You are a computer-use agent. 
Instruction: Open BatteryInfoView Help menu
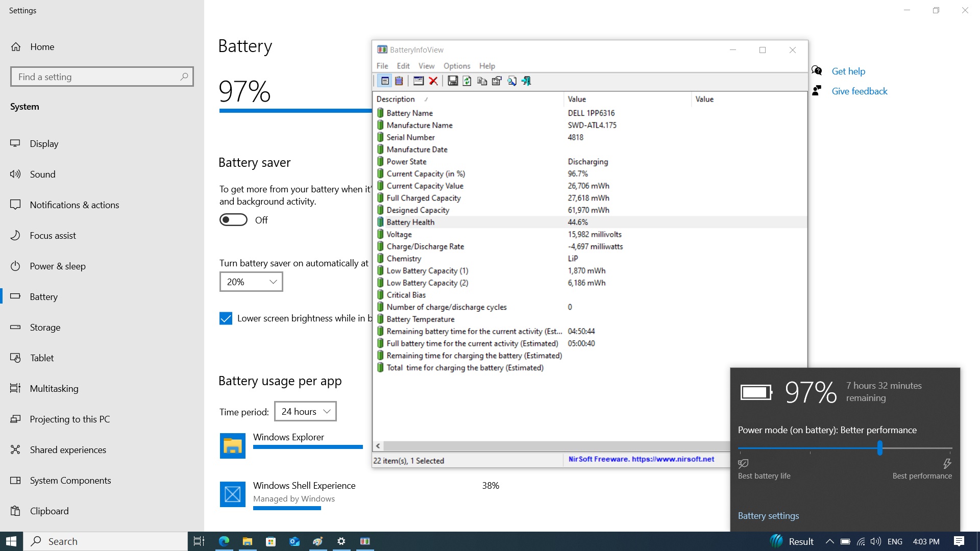point(487,66)
